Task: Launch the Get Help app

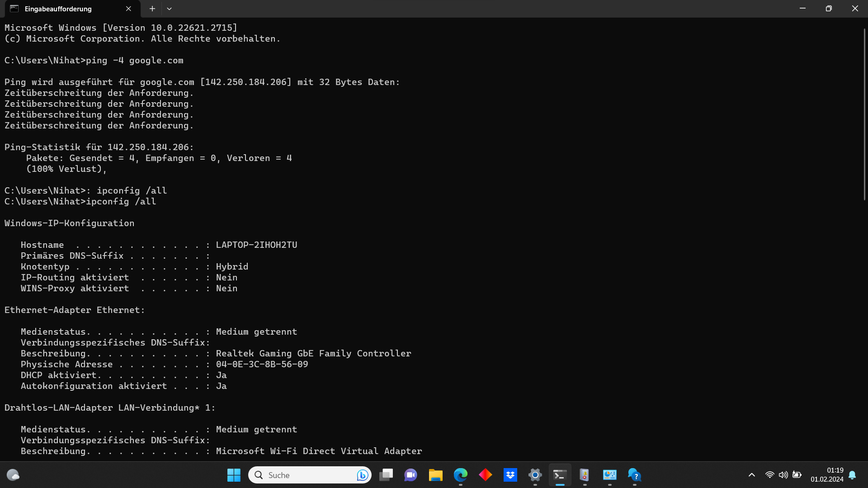Action: [634, 475]
